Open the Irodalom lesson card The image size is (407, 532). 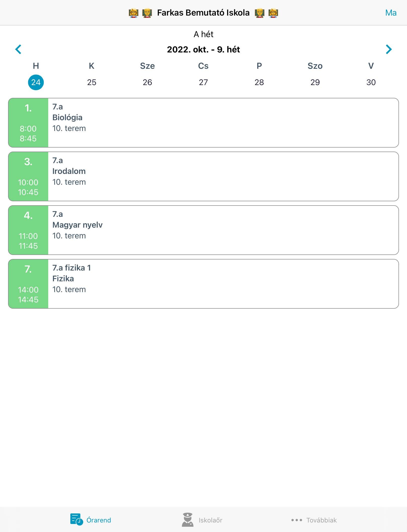click(x=203, y=176)
